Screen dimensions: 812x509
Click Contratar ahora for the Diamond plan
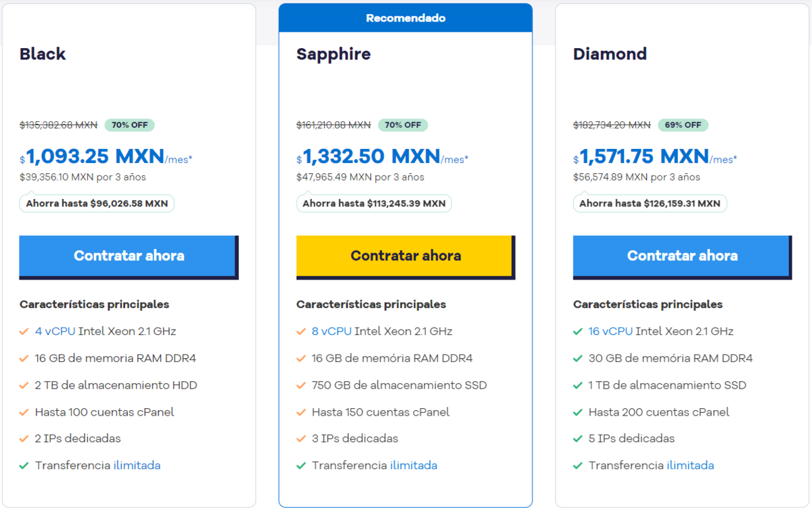682,256
